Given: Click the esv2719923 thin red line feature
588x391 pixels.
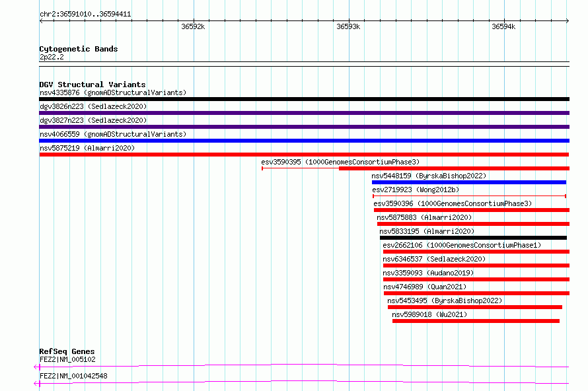Looking at the screenshot, I should (x=469, y=196).
